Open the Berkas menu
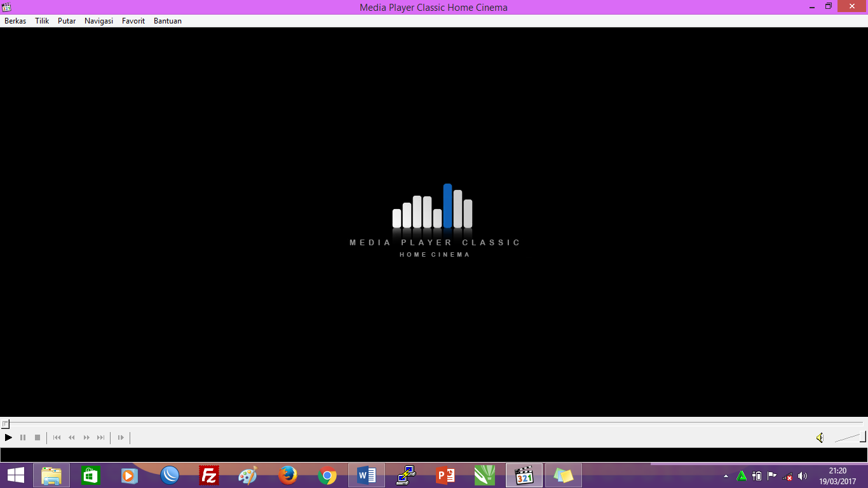This screenshot has height=488, width=868. tap(15, 21)
